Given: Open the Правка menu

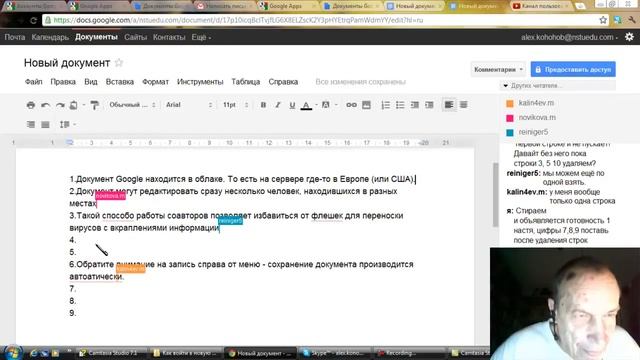Looking at the screenshot, I should 63,82.
